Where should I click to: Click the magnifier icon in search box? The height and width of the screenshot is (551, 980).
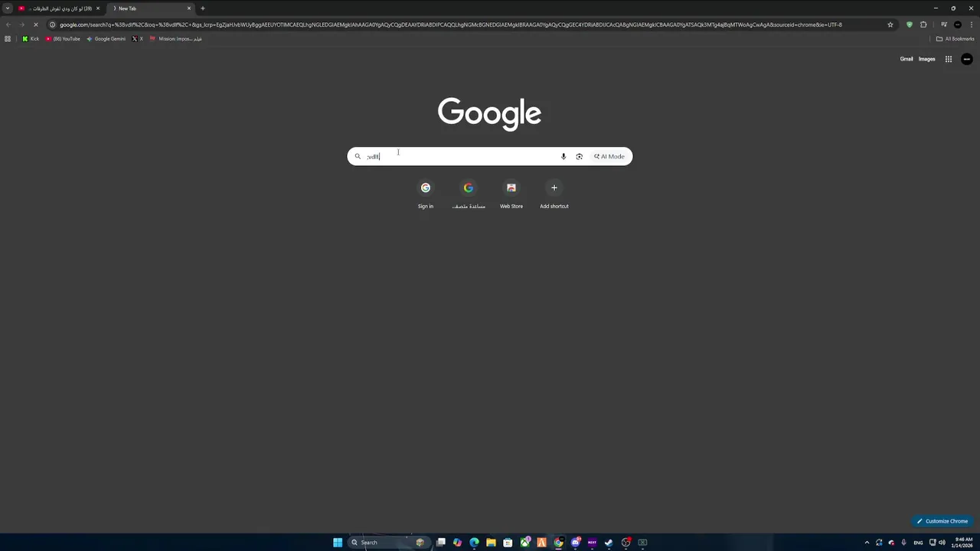click(358, 156)
